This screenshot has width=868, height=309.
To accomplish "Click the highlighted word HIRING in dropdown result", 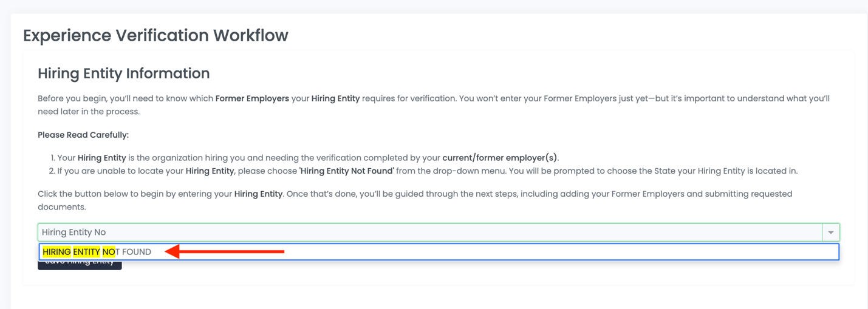I will coord(56,252).
